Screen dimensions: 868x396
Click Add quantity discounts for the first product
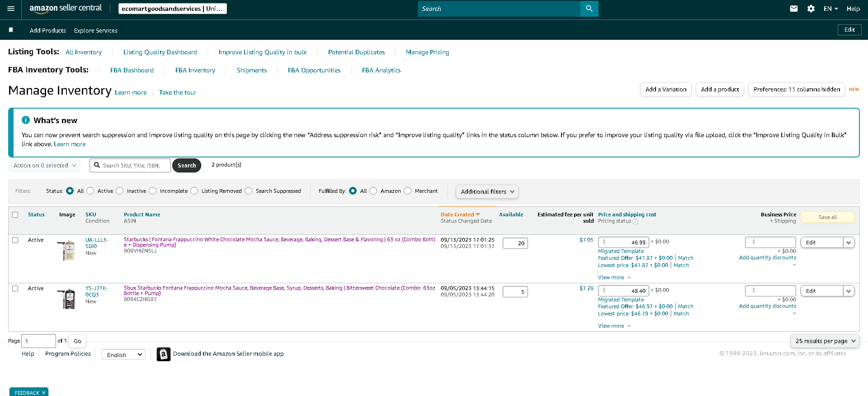(x=768, y=258)
